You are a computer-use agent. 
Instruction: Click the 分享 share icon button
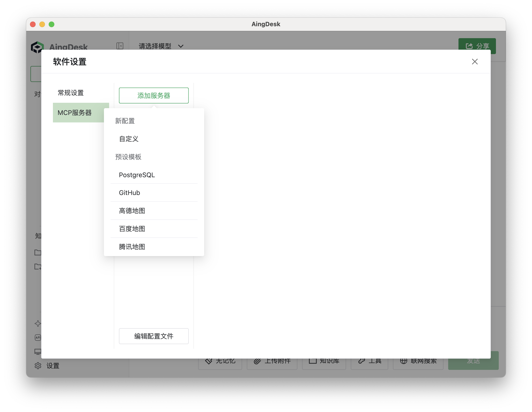coord(469,46)
